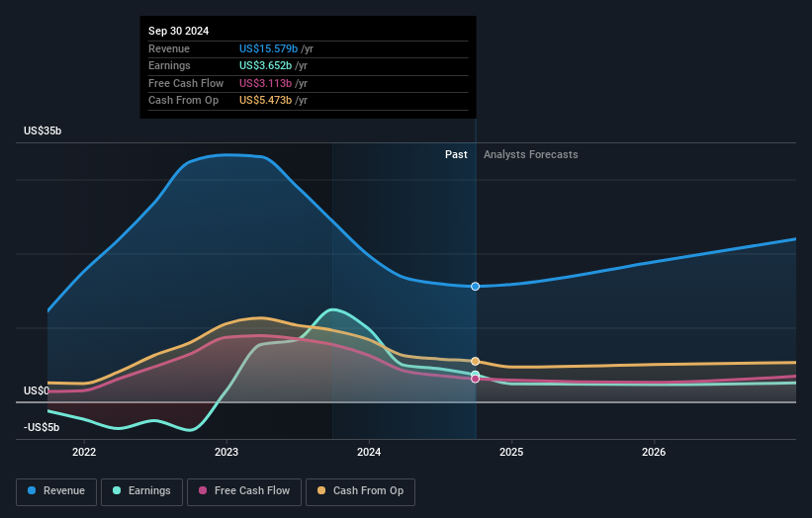Click the Free Cash Flow label in tooltip
Image resolution: width=812 pixels, height=518 pixels.
186,83
